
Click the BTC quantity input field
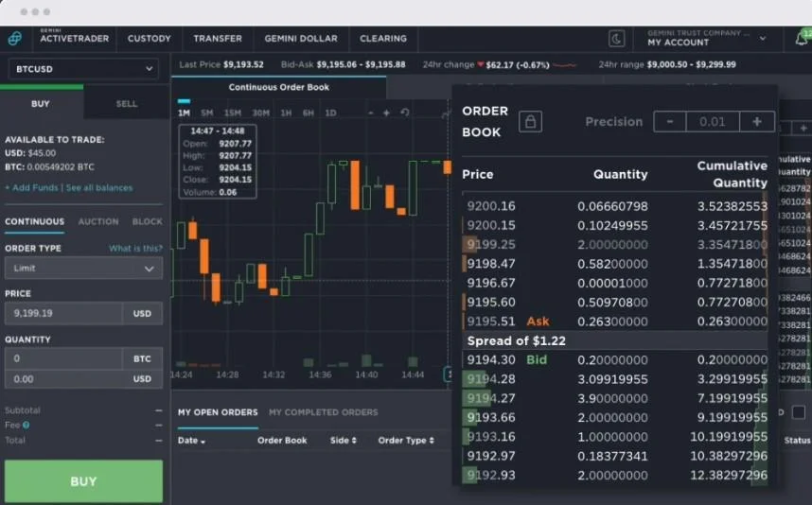[x=63, y=359]
